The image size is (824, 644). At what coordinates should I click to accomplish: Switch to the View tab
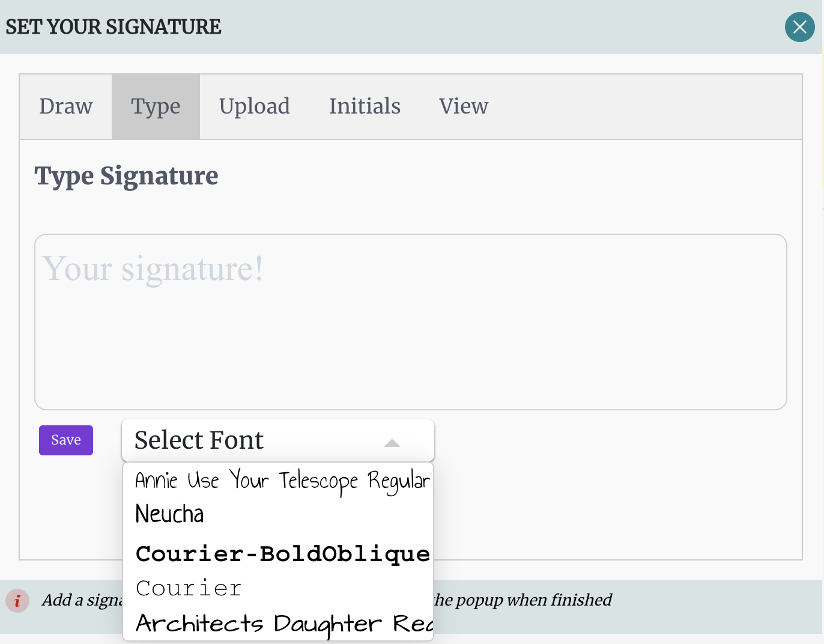click(x=464, y=106)
